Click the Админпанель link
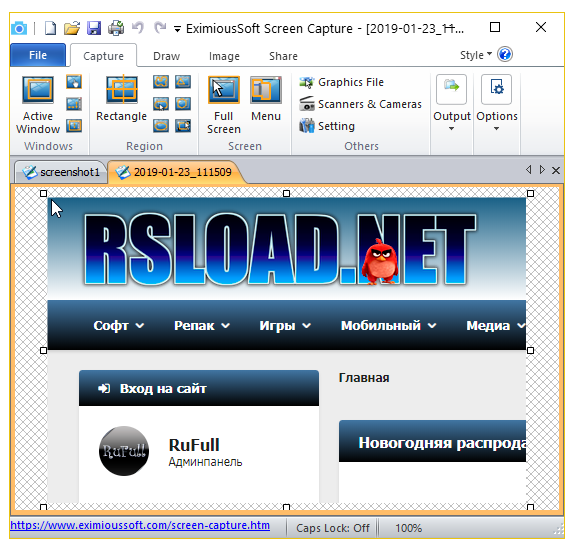 (205, 462)
